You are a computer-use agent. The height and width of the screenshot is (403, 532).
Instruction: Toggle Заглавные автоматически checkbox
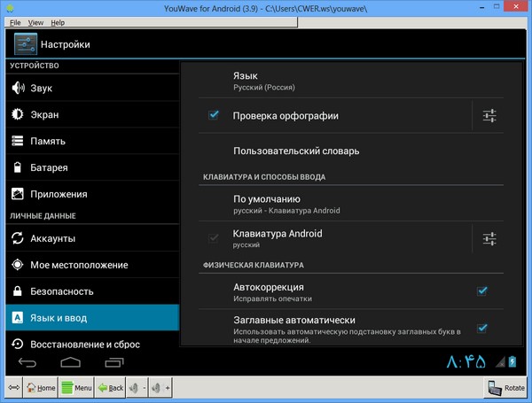[482, 328]
